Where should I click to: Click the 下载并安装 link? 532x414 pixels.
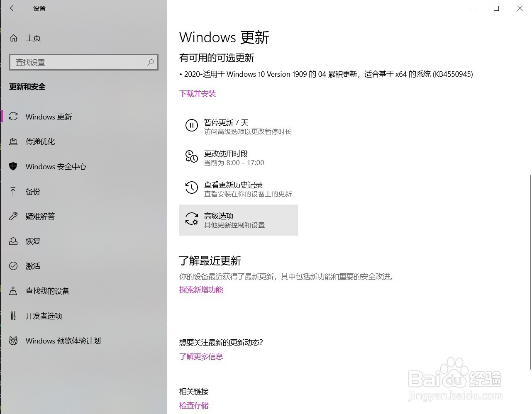tap(198, 94)
